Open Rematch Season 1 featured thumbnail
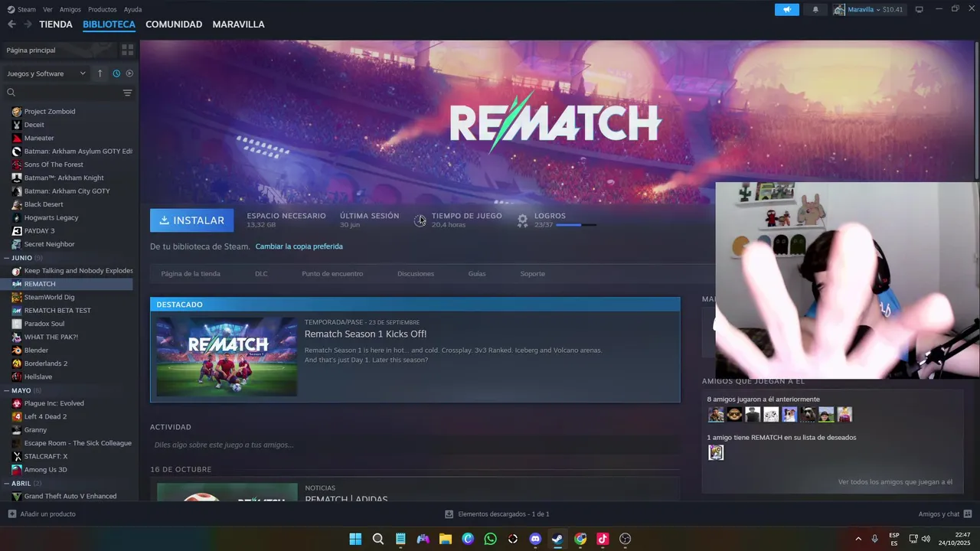 click(227, 357)
